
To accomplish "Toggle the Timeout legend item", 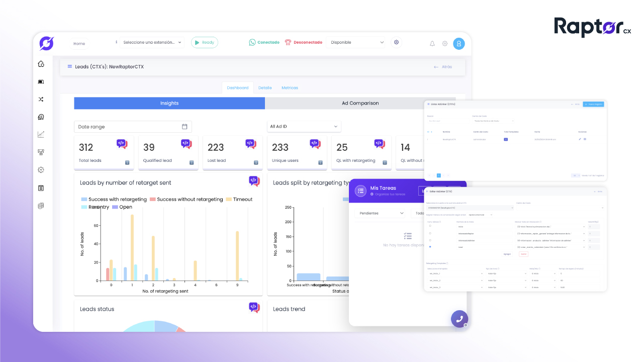I will (239, 199).
